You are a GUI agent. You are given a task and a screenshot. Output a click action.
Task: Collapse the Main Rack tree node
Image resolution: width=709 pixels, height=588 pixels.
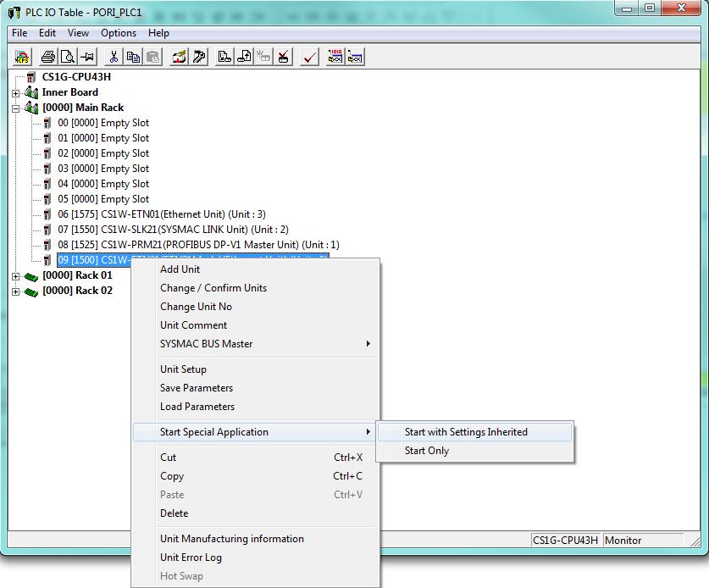click(x=16, y=108)
